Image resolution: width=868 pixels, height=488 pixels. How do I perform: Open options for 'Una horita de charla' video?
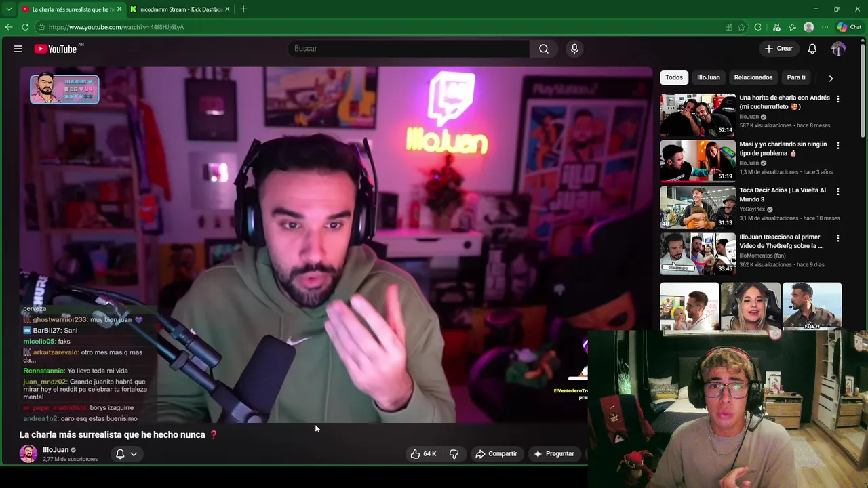[x=838, y=99]
